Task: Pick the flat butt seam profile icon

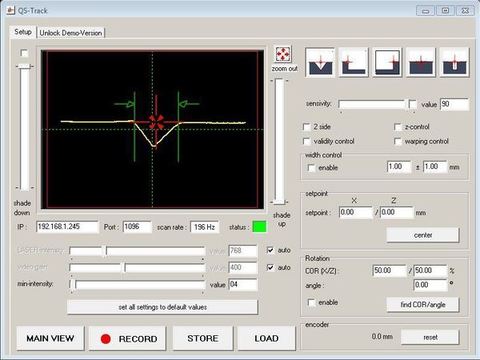Action: pyautogui.click(x=421, y=63)
